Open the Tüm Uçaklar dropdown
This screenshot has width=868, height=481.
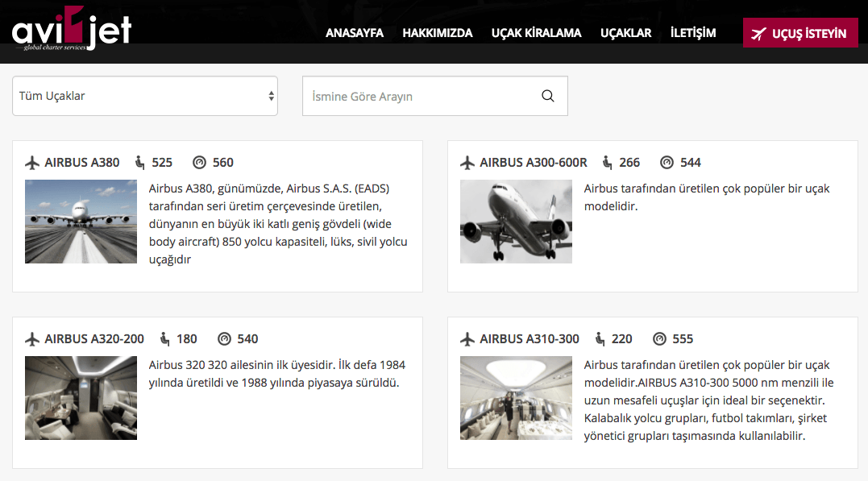tap(145, 96)
